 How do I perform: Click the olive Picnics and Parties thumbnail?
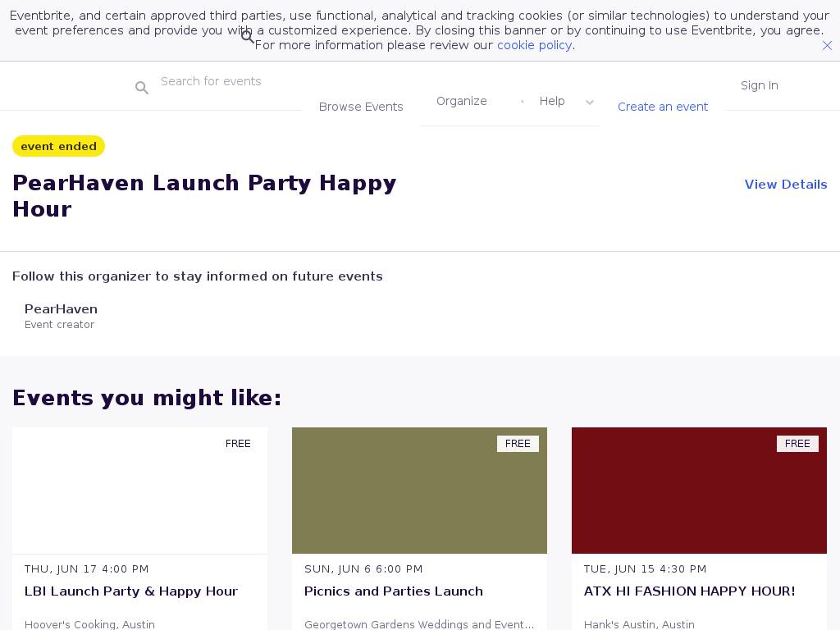pos(419,491)
